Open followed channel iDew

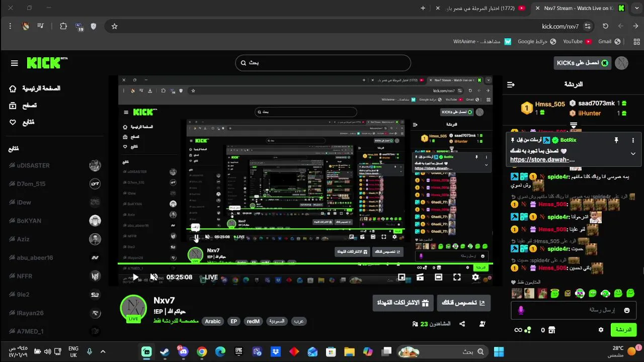click(55, 202)
